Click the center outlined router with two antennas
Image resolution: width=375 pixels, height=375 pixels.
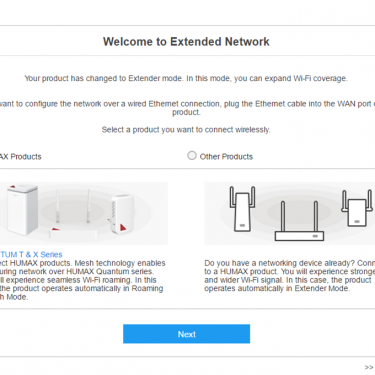point(299,222)
